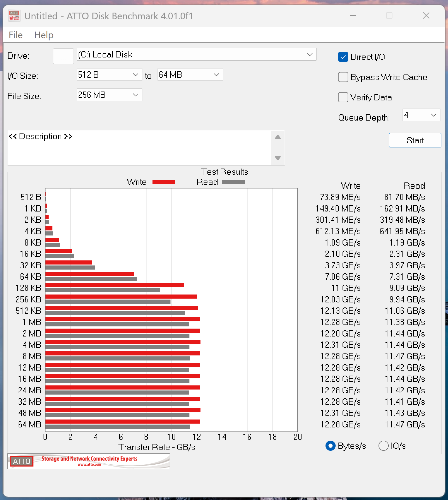448x500 pixels.
Task: Expand the File Size dropdown 256 MB
Action: (x=109, y=95)
